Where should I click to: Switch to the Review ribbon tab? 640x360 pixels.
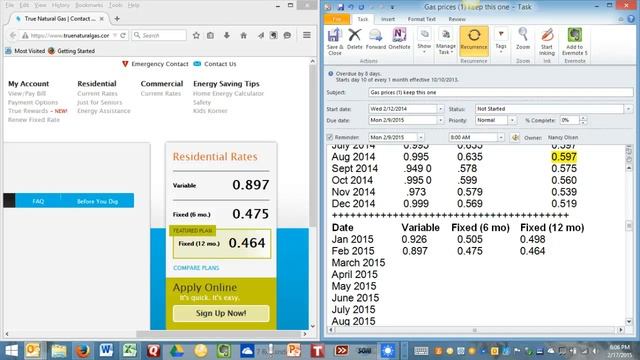[x=457, y=19]
